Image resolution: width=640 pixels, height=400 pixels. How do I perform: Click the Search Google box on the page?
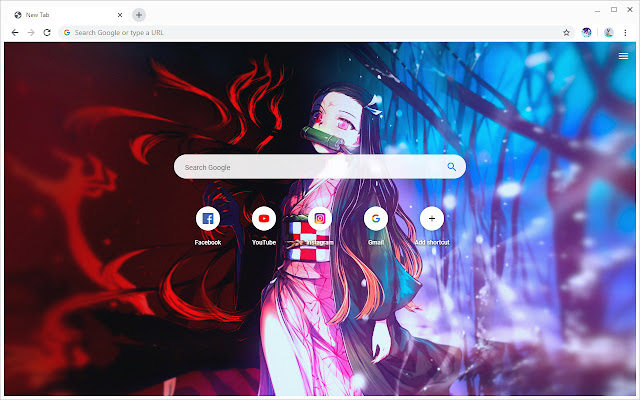click(320, 167)
